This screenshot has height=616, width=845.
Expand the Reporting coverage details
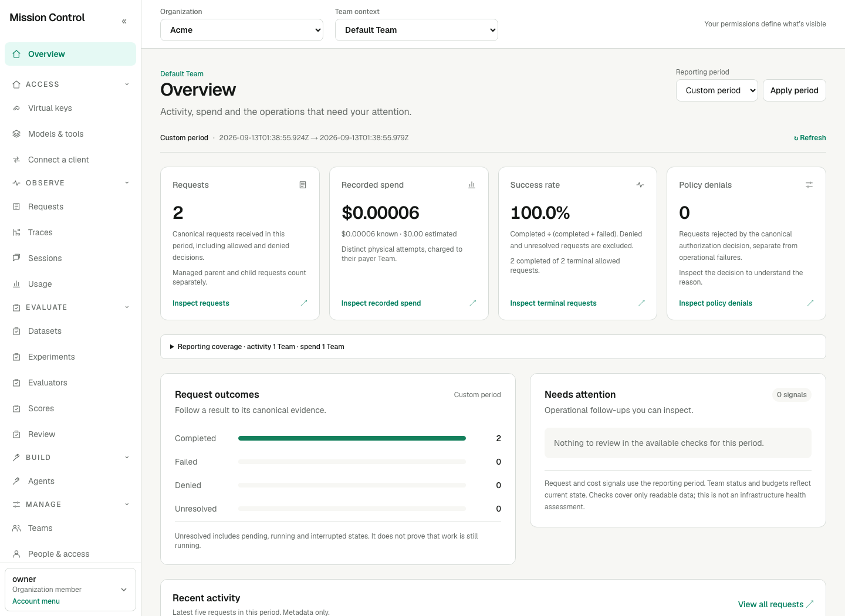pyautogui.click(x=493, y=347)
